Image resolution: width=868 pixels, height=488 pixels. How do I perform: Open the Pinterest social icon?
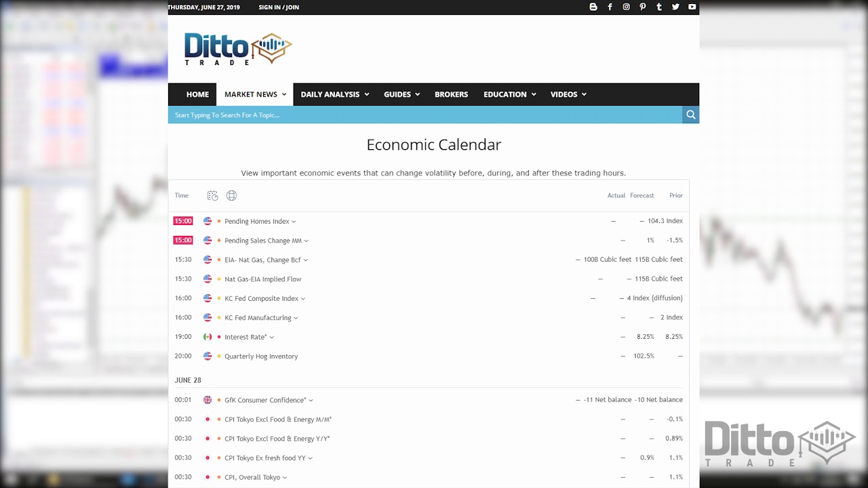pos(643,7)
